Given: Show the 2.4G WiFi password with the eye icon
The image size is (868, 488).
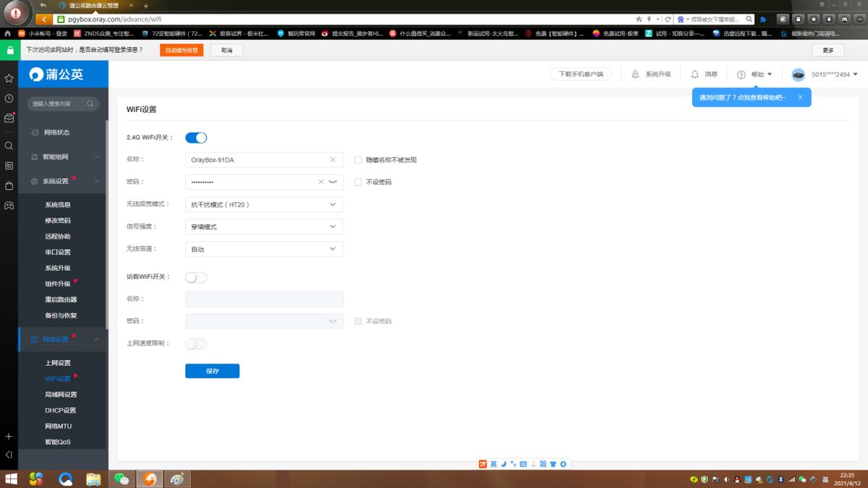Looking at the screenshot, I should tap(333, 182).
